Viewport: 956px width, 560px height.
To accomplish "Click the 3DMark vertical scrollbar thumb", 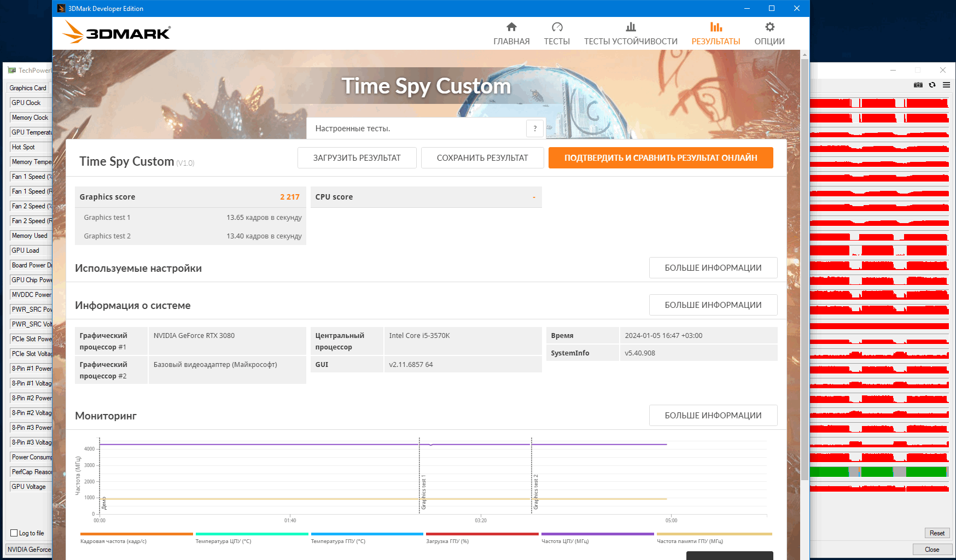I will 805,268.
